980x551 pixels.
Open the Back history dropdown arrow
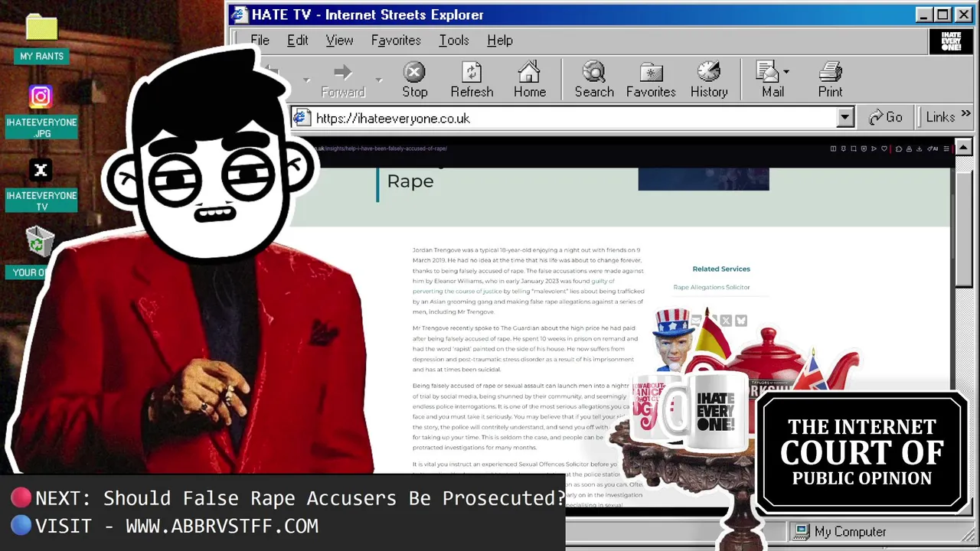click(x=306, y=80)
